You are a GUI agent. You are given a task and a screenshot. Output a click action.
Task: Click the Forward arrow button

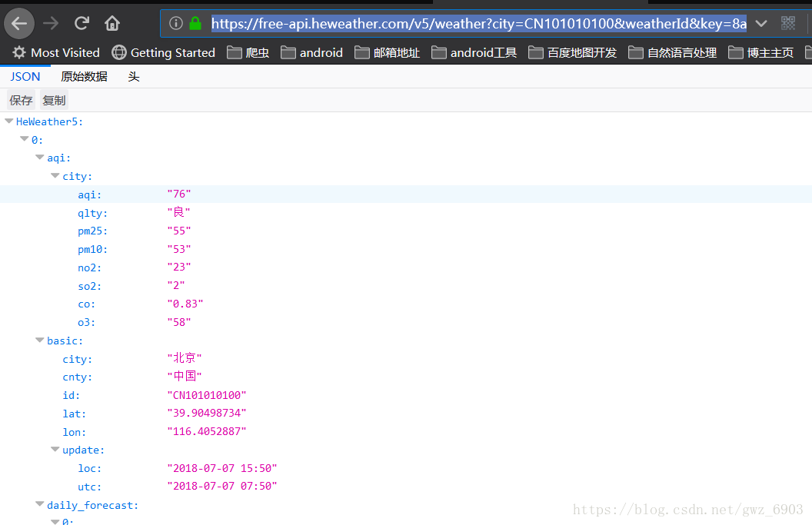point(51,23)
